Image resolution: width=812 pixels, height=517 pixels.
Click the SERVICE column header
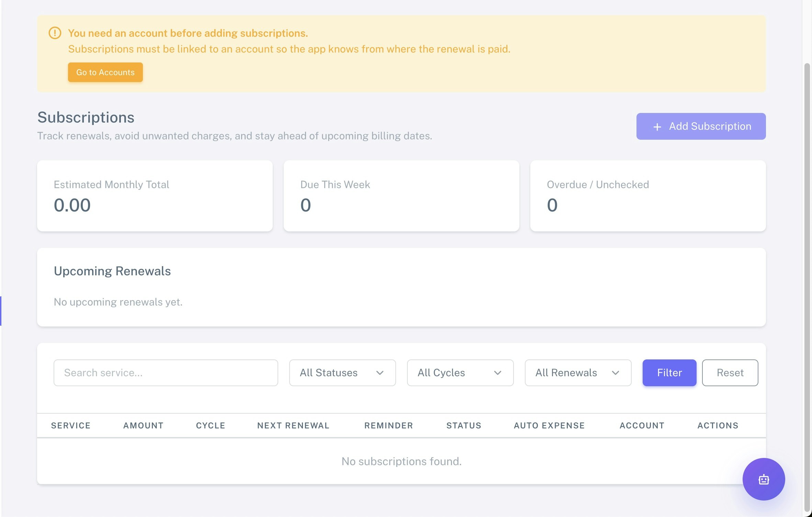[71, 425]
